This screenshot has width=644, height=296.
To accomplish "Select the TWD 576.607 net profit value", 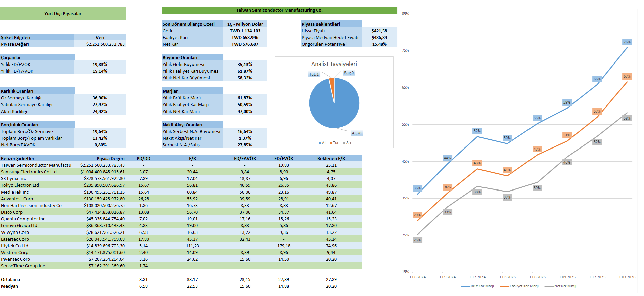I will tap(245, 44).
